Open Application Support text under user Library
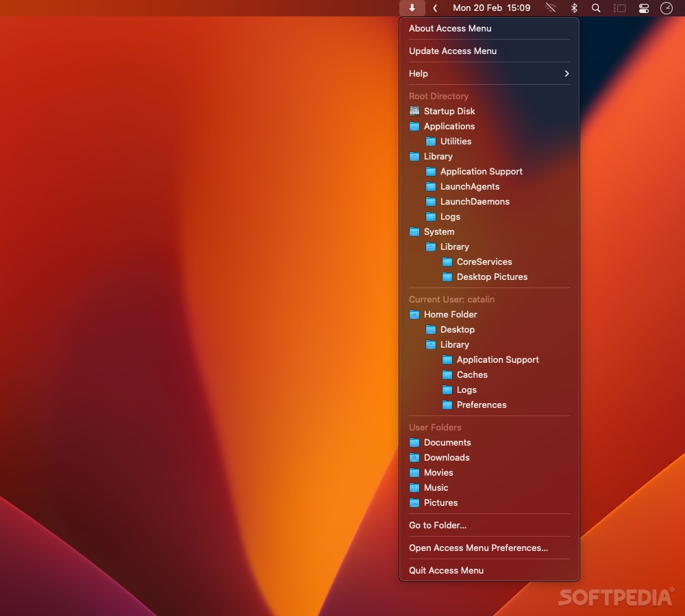Screen dimensions: 685x616 497,360
